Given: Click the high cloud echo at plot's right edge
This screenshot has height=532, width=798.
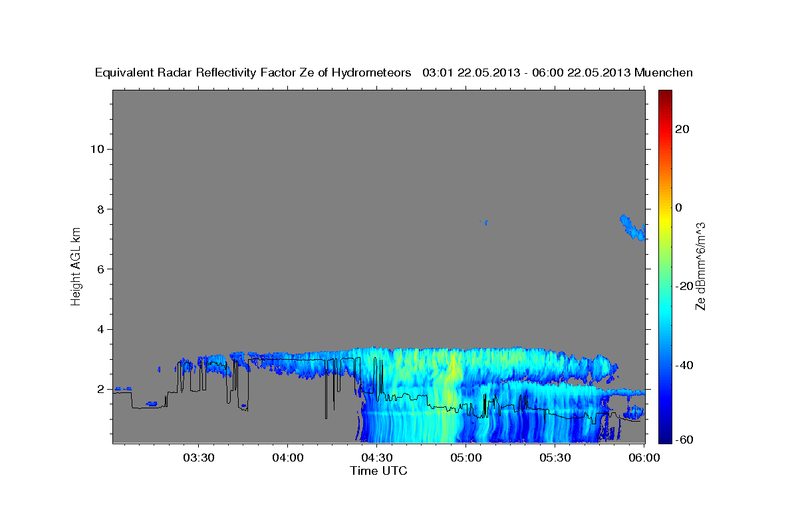Looking at the screenshot, I should 633,227.
